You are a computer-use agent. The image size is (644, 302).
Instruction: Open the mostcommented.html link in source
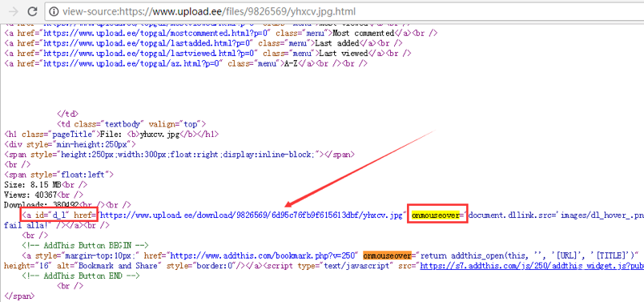click(156, 33)
